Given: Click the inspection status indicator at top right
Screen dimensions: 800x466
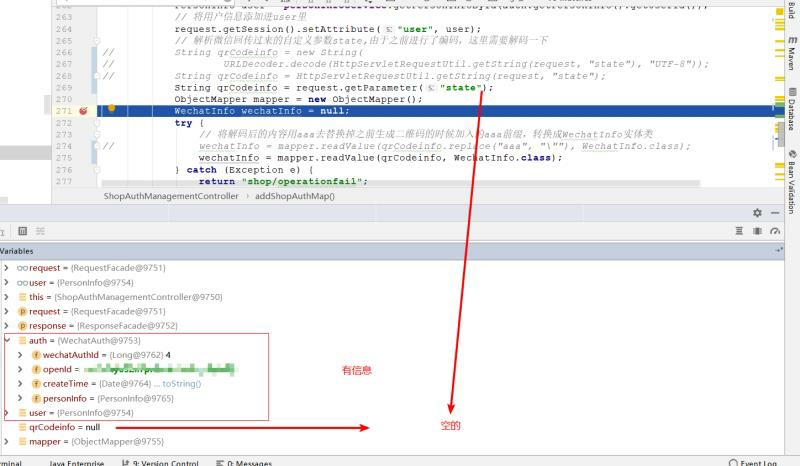Looking at the screenshot, I should [x=780, y=11].
